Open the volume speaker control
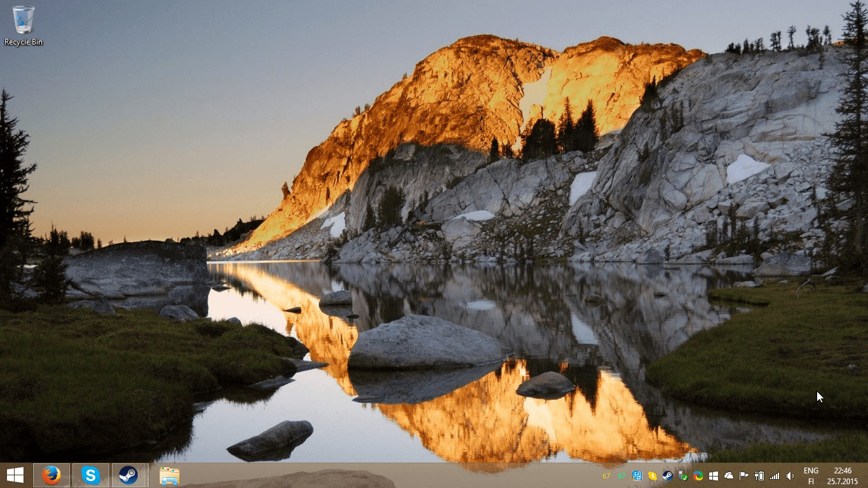The height and width of the screenshot is (488, 868). click(x=790, y=476)
